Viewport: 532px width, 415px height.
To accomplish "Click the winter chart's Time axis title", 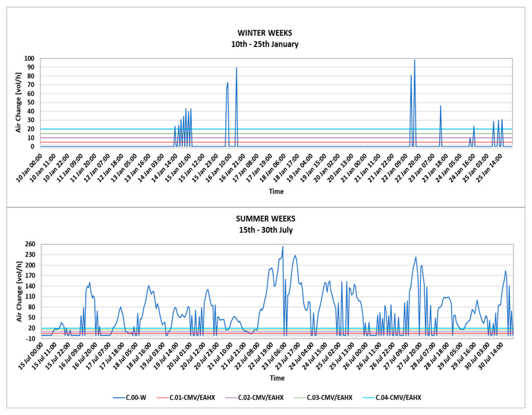I will point(276,191).
